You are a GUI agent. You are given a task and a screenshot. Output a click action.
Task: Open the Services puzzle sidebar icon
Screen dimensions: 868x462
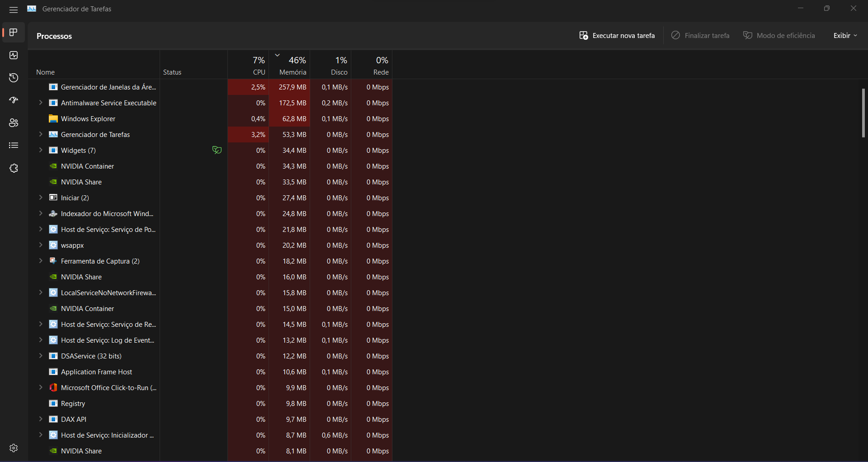pos(14,168)
